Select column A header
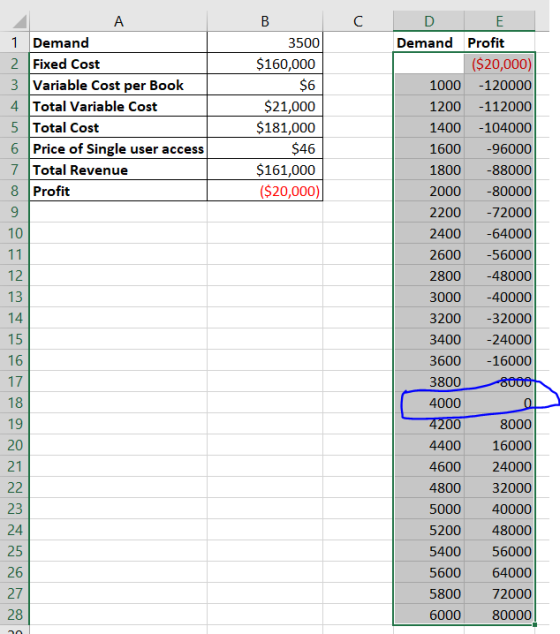Screen dimensions: 560x634 [118, 21]
